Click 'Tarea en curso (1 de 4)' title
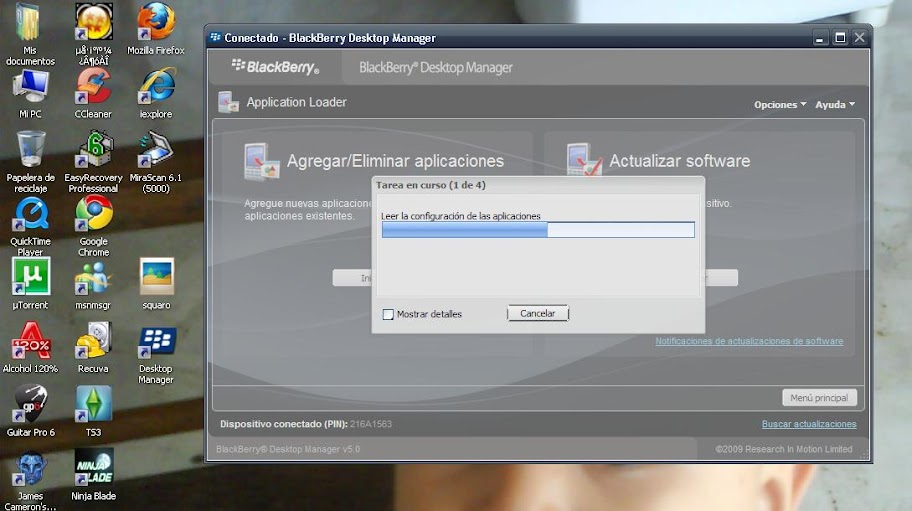 [430, 185]
